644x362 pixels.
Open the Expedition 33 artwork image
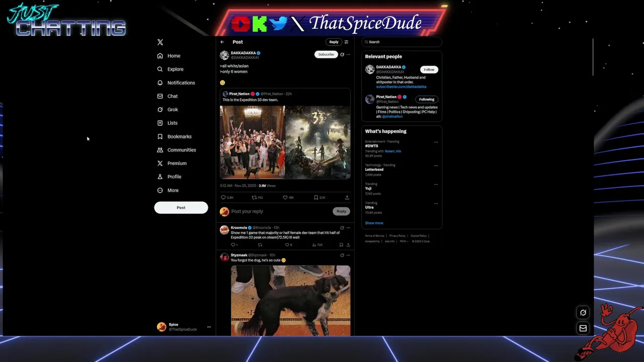(x=318, y=142)
